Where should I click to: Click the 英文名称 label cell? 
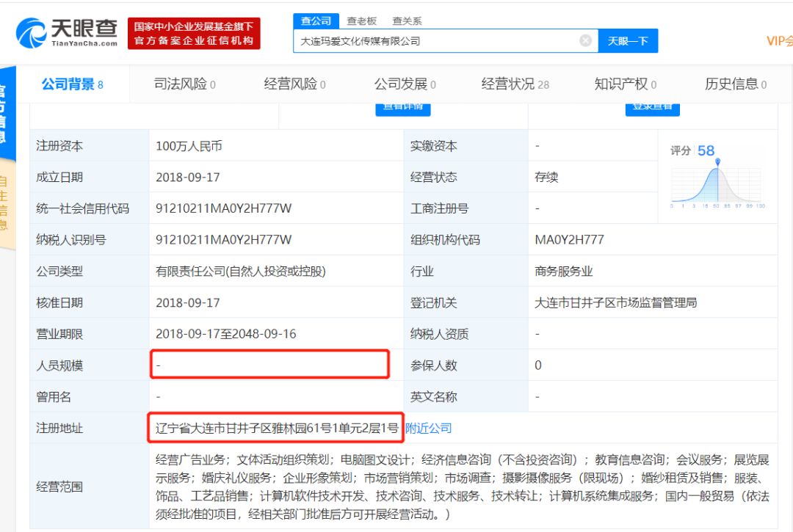coord(466,396)
